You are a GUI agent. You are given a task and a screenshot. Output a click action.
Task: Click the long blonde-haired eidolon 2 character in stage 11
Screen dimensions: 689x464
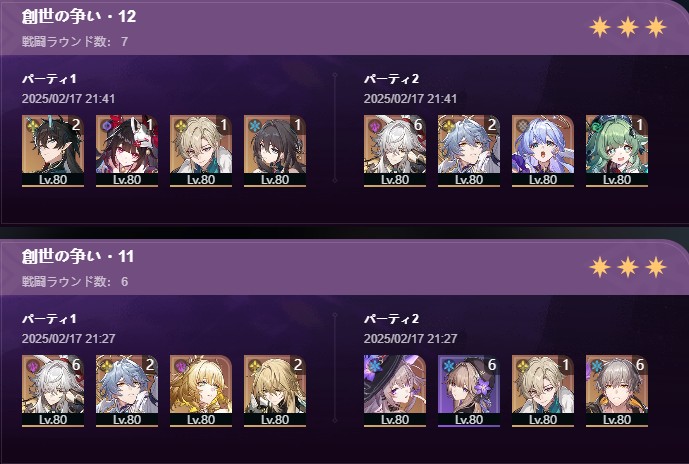point(275,391)
